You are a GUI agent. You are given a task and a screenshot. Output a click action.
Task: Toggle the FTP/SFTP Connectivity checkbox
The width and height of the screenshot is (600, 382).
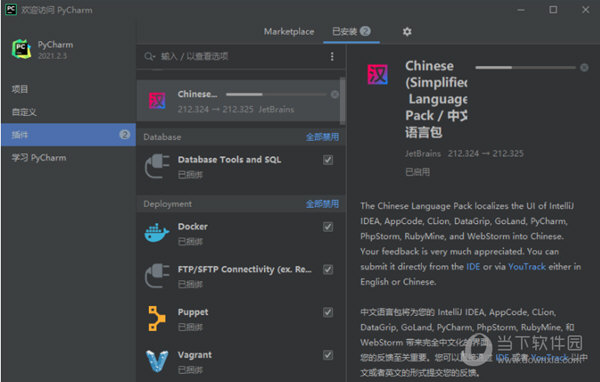(x=328, y=269)
